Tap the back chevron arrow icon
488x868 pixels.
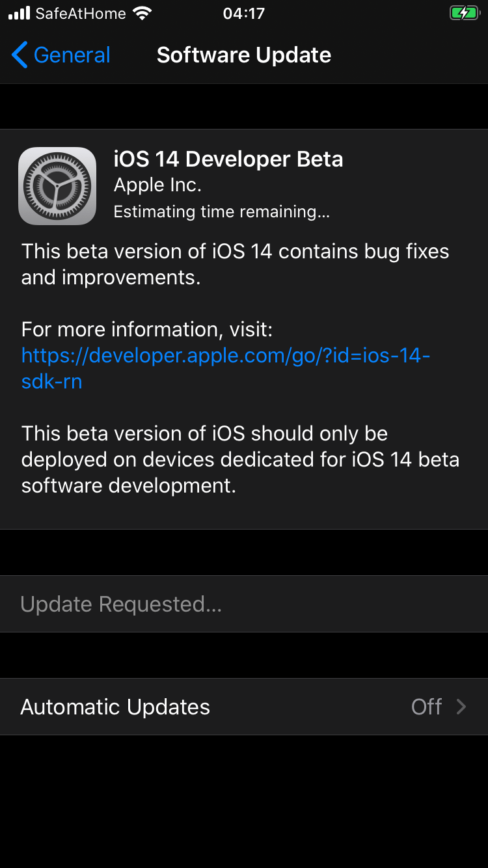(x=20, y=55)
